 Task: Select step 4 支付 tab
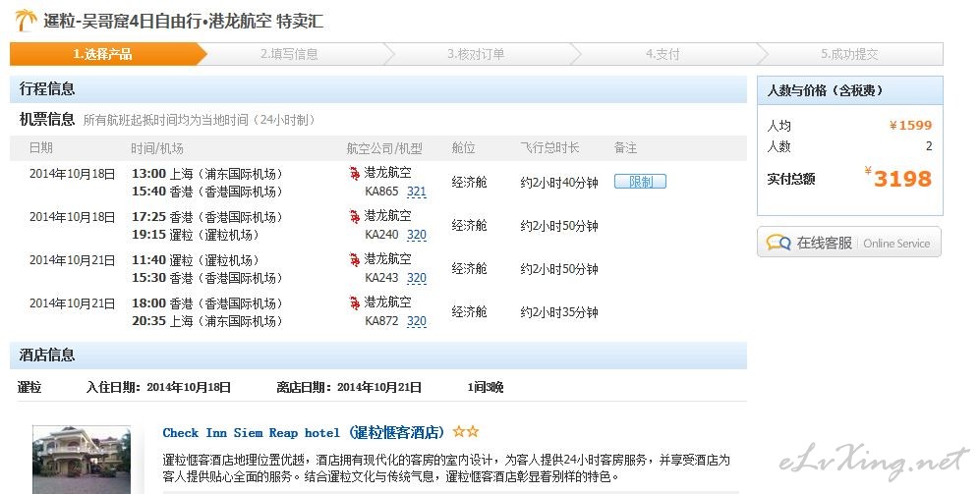663,54
